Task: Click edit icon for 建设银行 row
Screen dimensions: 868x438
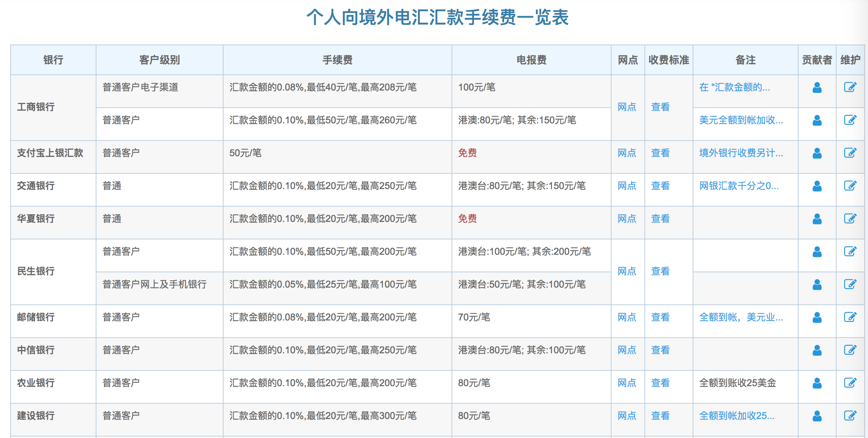Action: coord(850,416)
